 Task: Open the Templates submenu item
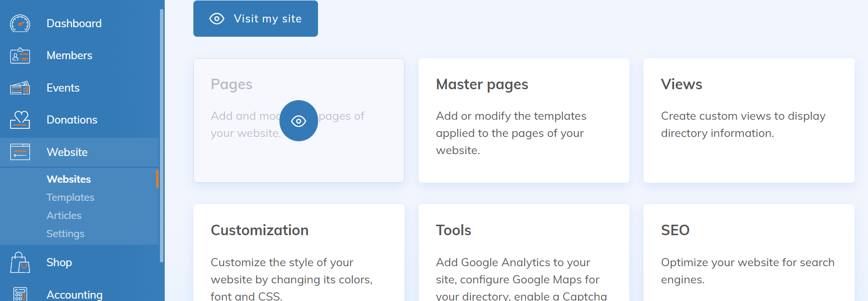click(x=70, y=197)
